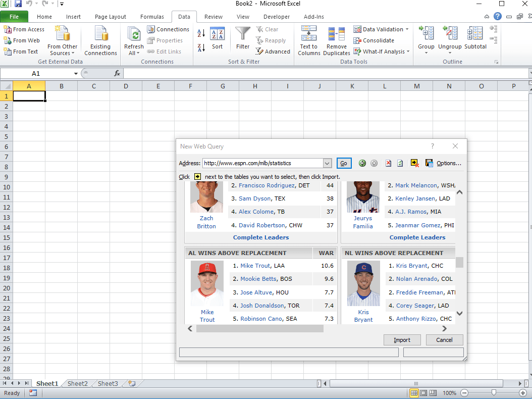Click Save Query disk icon

tap(429, 163)
